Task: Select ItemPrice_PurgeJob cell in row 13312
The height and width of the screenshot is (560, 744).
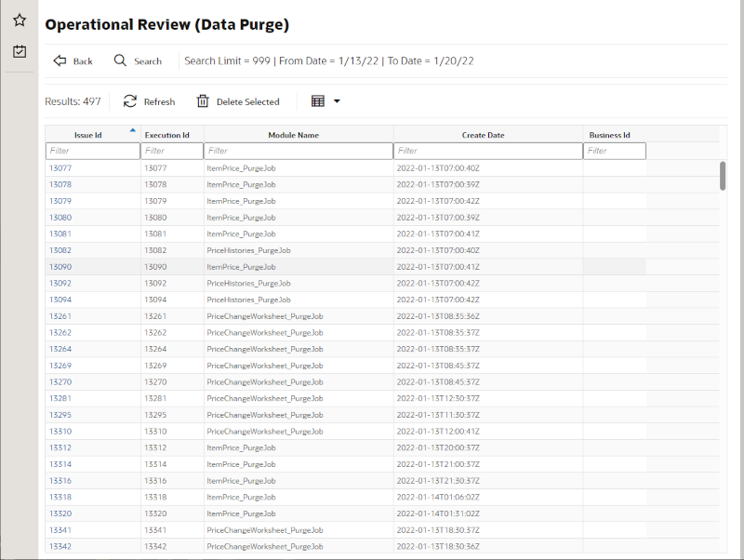Action: tap(299, 448)
